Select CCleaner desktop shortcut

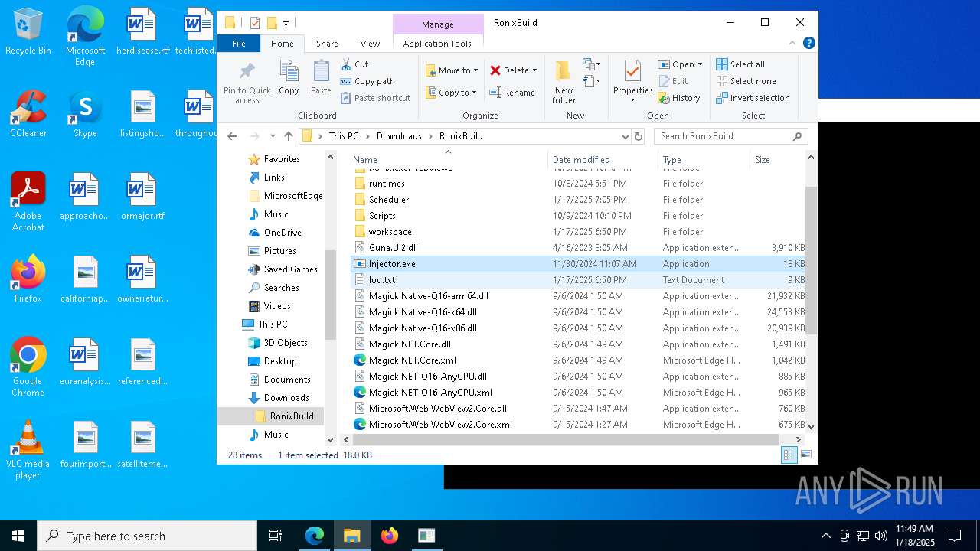pos(28,114)
